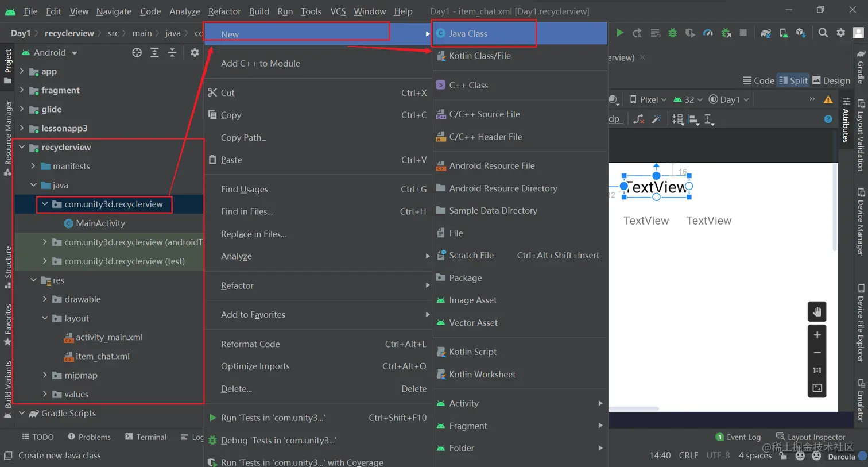Click the Apply Changes and Restart icon
Viewport: 868px width, 467px height.
[637, 33]
